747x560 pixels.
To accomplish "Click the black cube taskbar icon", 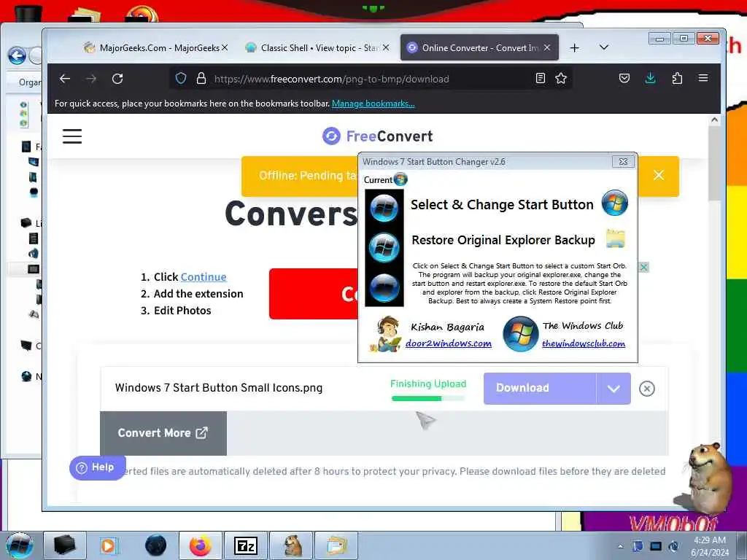I will click(x=65, y=545).
